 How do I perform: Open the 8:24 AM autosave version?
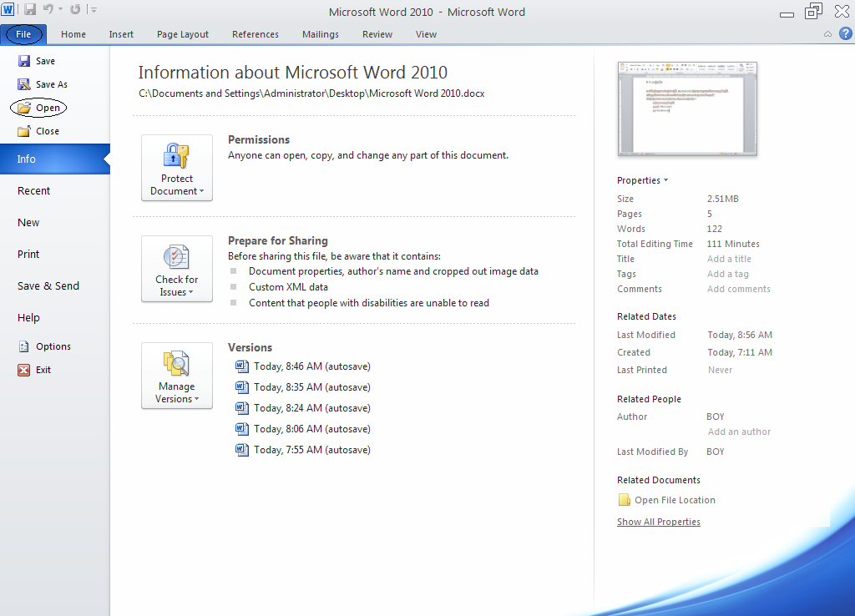point(303,408)
